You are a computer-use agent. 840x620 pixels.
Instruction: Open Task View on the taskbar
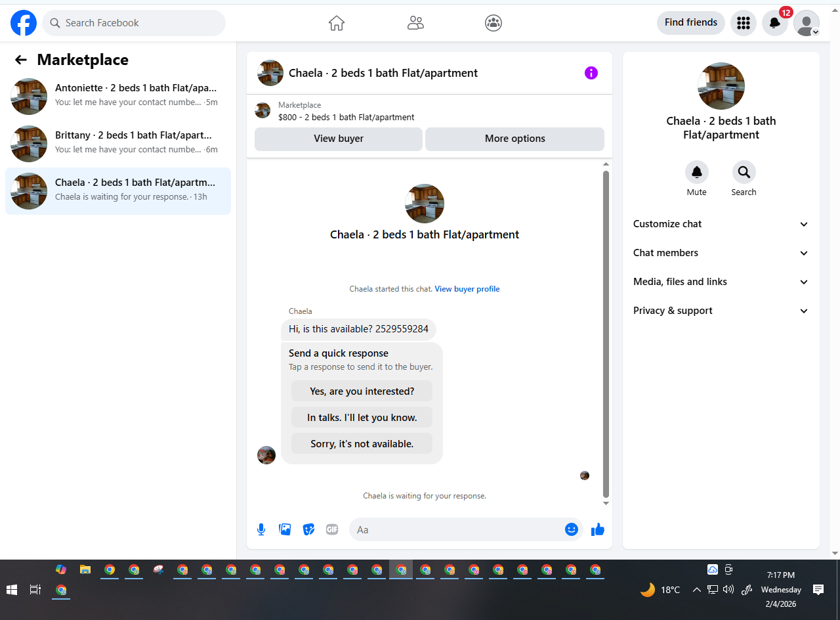point(35,590)
